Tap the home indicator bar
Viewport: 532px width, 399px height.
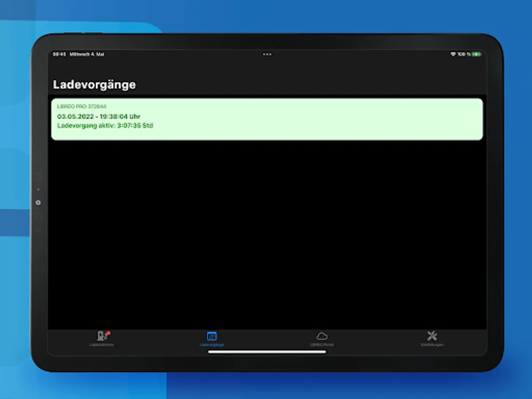pos(267,352)
